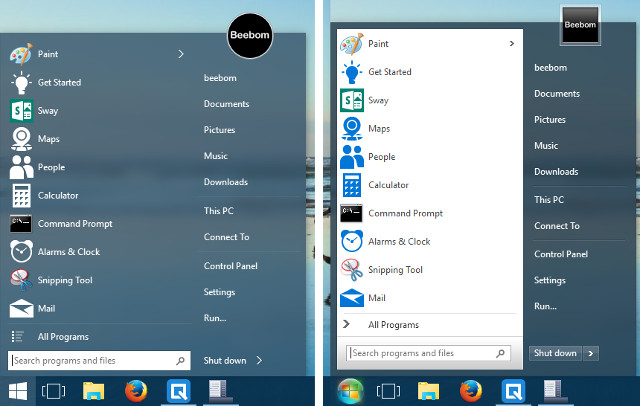Click magnifier icon in left search box

click(x=180, y=361)
